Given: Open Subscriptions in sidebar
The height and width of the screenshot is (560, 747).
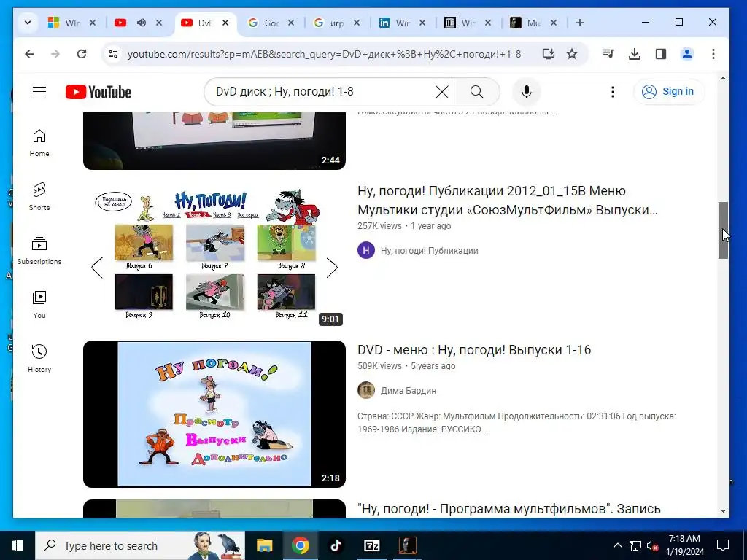Looking at the screenshot, I should [39, 251].
